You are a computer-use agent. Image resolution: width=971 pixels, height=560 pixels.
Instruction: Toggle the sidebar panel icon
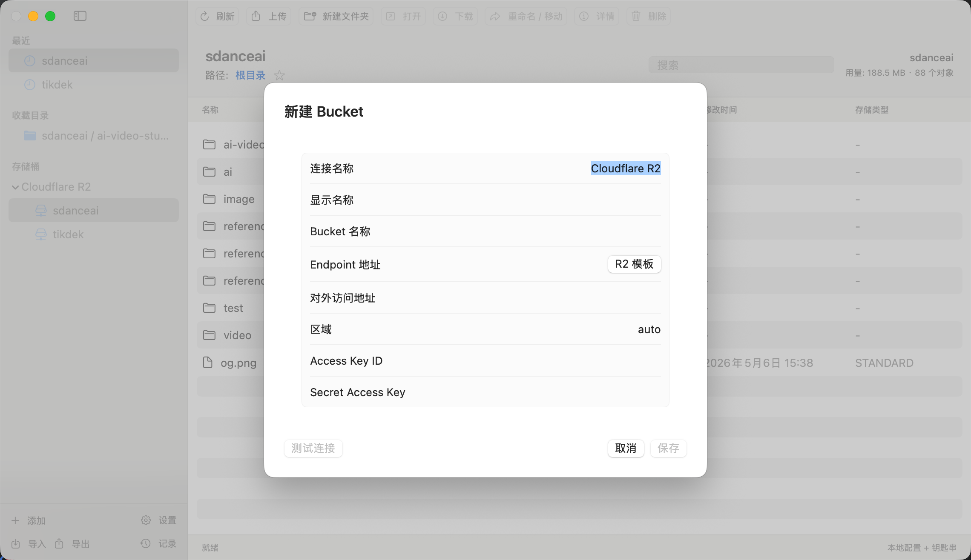click(80, 16)
